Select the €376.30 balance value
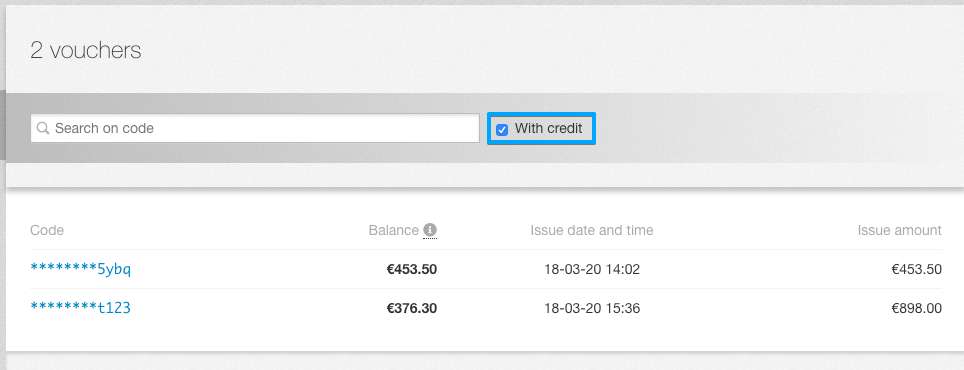Screen dimensions: 964x370 pos(412,308)
